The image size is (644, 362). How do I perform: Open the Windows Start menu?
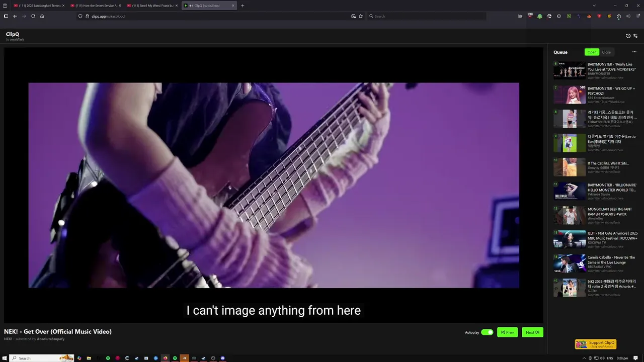tap(5, 358)
